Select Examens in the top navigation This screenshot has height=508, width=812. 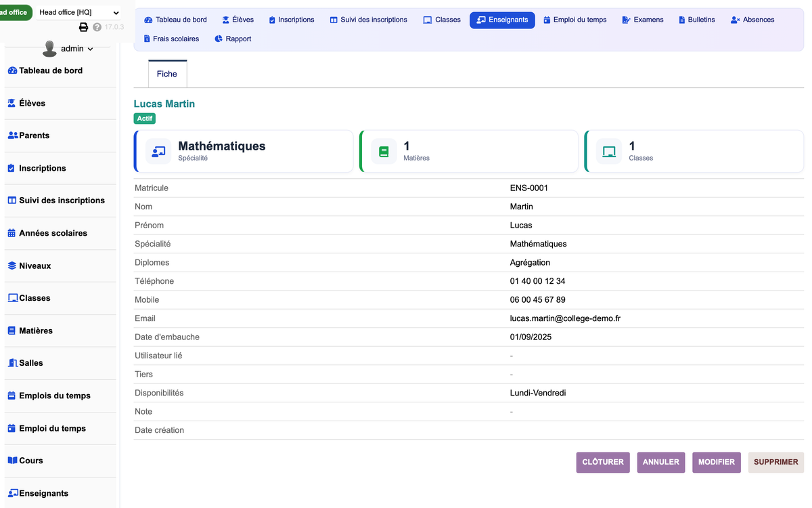(643, 20)
